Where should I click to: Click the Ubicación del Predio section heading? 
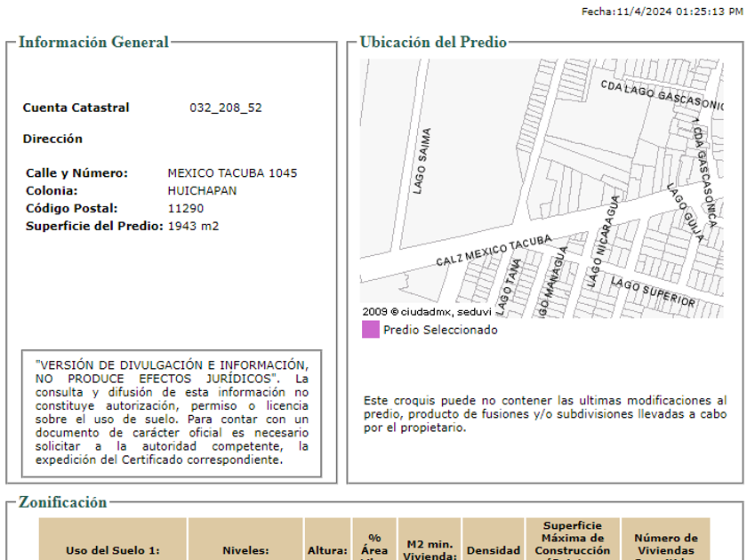click(433, 43)
